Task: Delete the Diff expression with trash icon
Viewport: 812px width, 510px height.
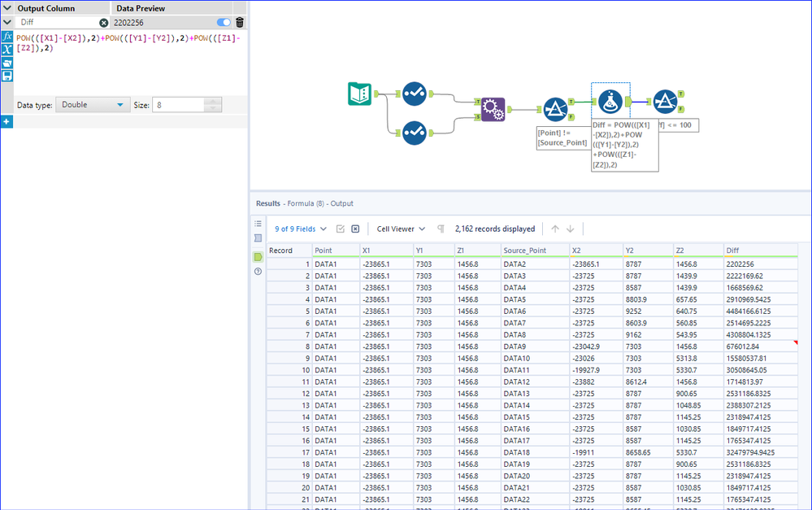Action: [x=239, y=23]
